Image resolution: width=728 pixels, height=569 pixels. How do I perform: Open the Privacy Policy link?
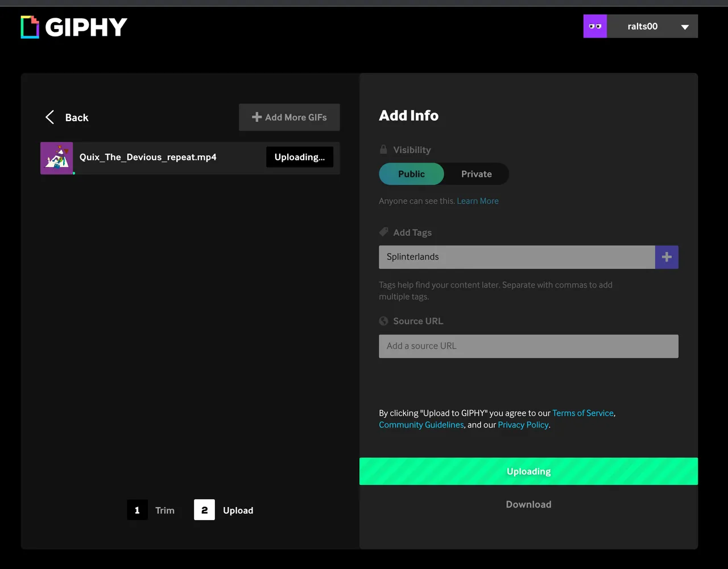523,425
